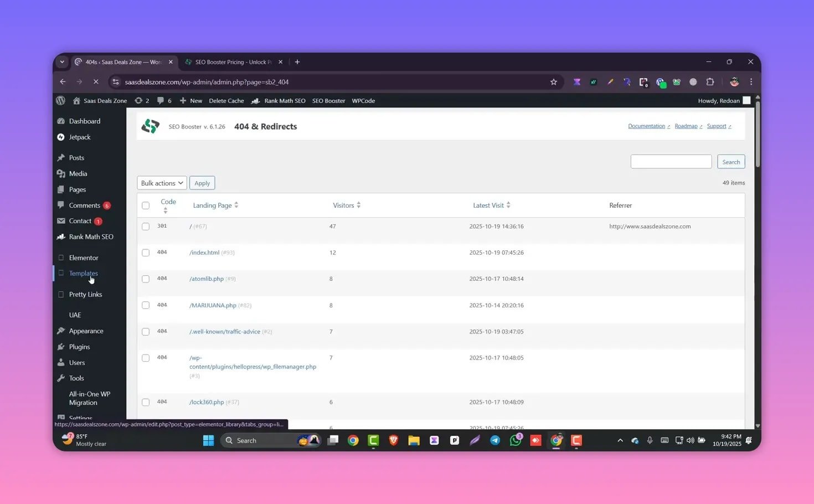Open File Explorer from the taskbar
814x504 pixels.
pos(414,440)
